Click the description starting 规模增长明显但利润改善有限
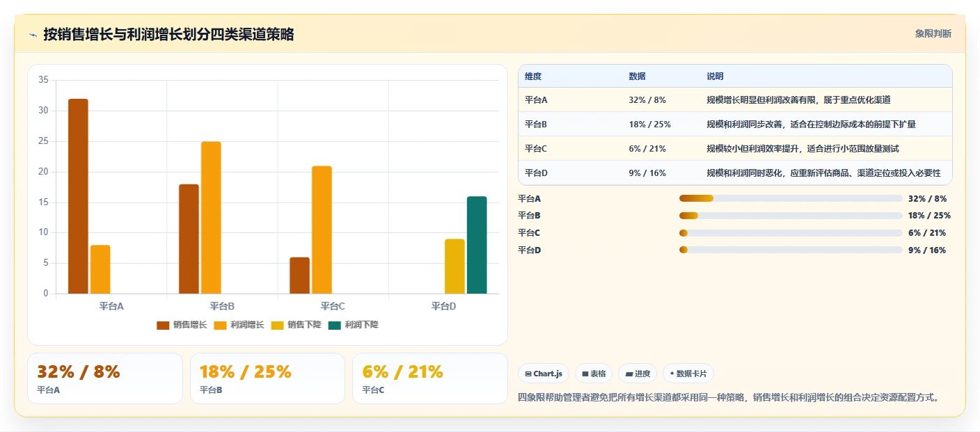This screenshot has width=980, height=432. [x=798, y=99]
